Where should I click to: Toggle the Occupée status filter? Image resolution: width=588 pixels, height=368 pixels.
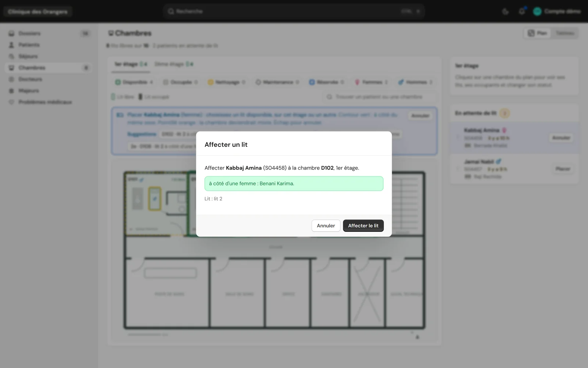click(180, 82)
